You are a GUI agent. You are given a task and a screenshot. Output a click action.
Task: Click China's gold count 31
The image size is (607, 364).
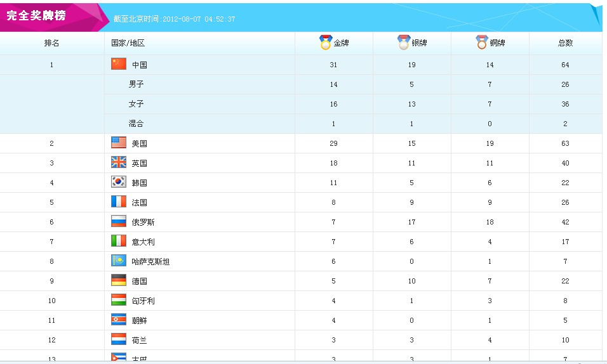333,65
